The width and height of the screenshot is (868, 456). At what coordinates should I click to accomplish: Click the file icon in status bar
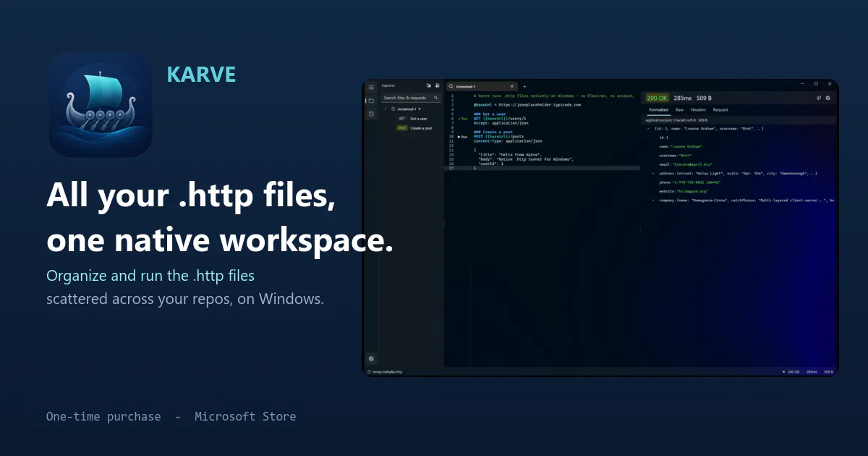click(369, 372)
